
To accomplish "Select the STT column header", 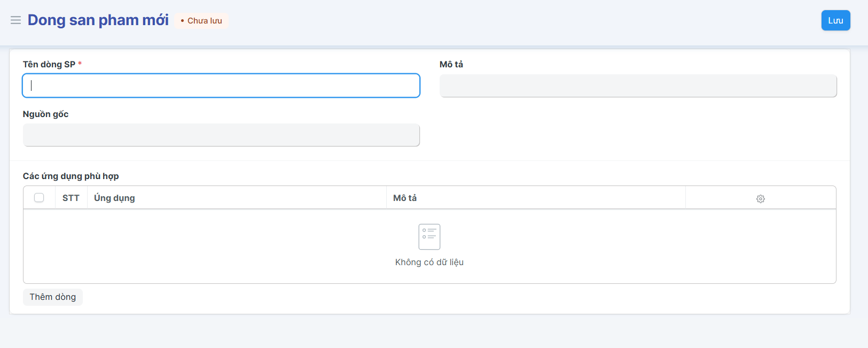I will coord(71,198).
